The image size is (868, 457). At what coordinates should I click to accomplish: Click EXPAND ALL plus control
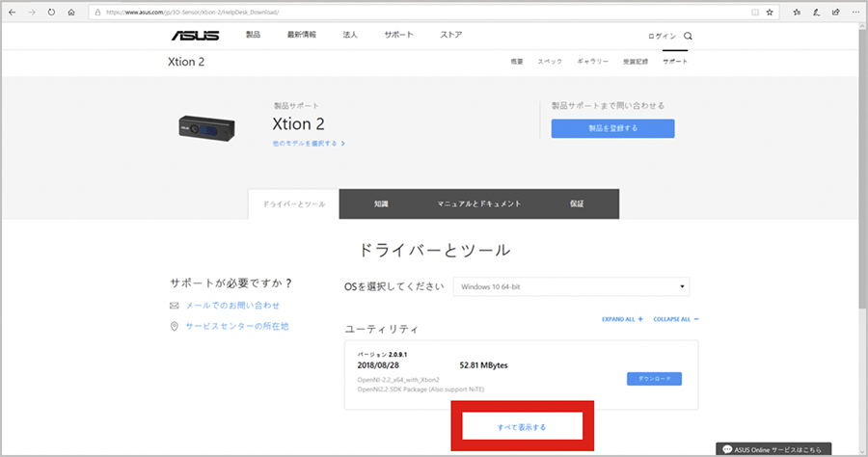[x=622, y=319]
